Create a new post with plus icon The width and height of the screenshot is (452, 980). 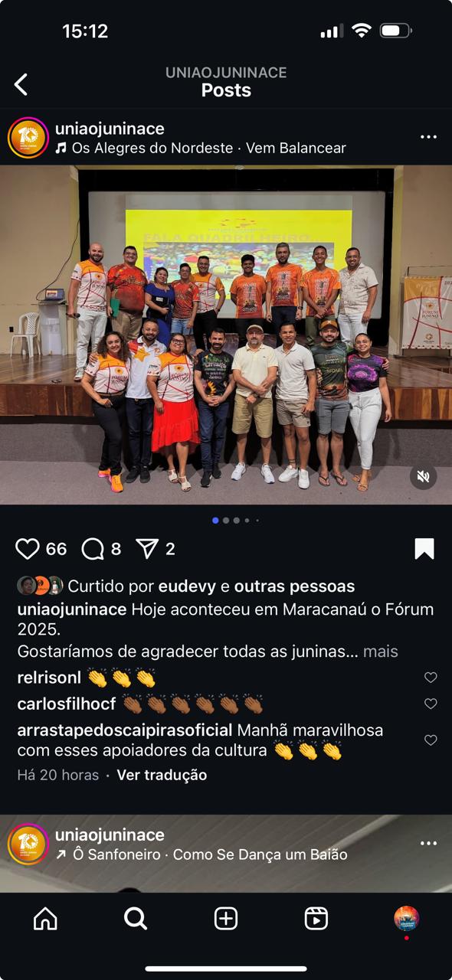[226, 919]
